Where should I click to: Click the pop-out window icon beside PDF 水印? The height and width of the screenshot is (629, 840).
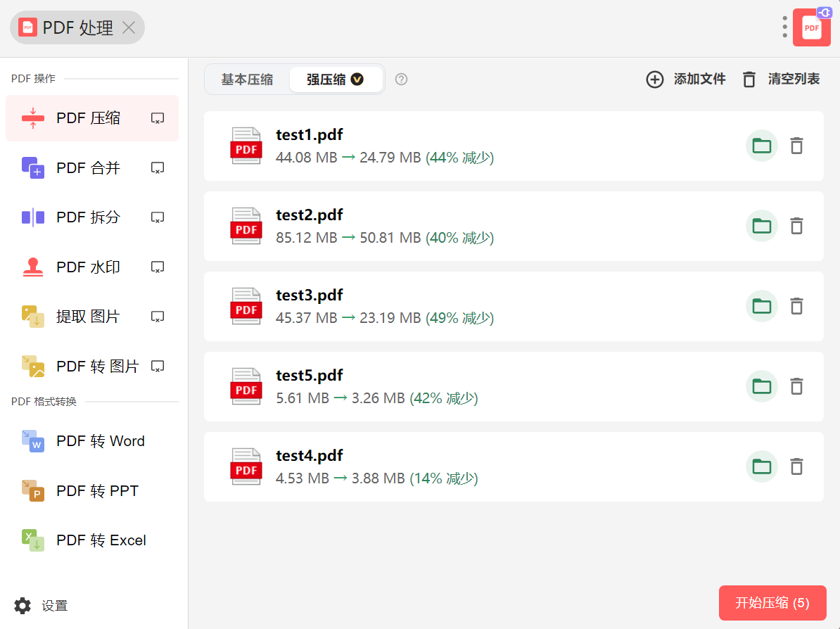click(158, 267)
